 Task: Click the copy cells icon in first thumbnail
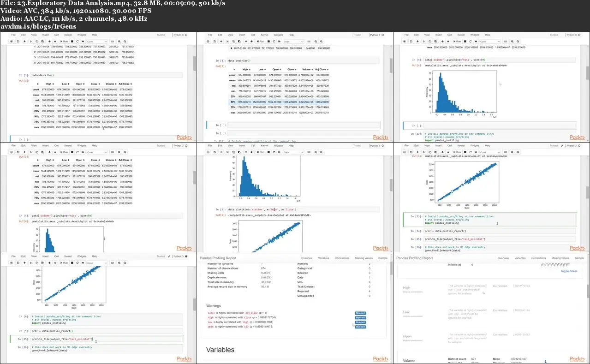(37, 42)
